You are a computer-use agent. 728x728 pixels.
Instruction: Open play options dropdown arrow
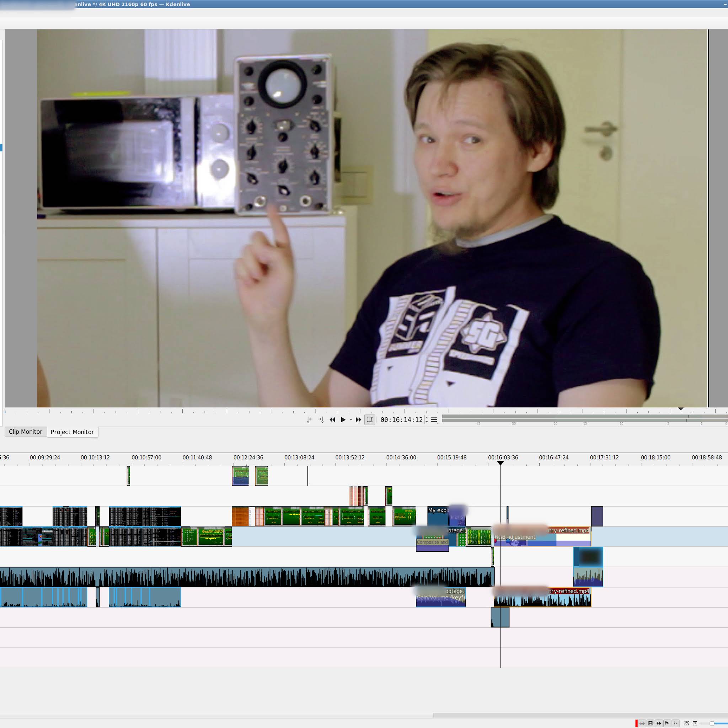[350, 420]
